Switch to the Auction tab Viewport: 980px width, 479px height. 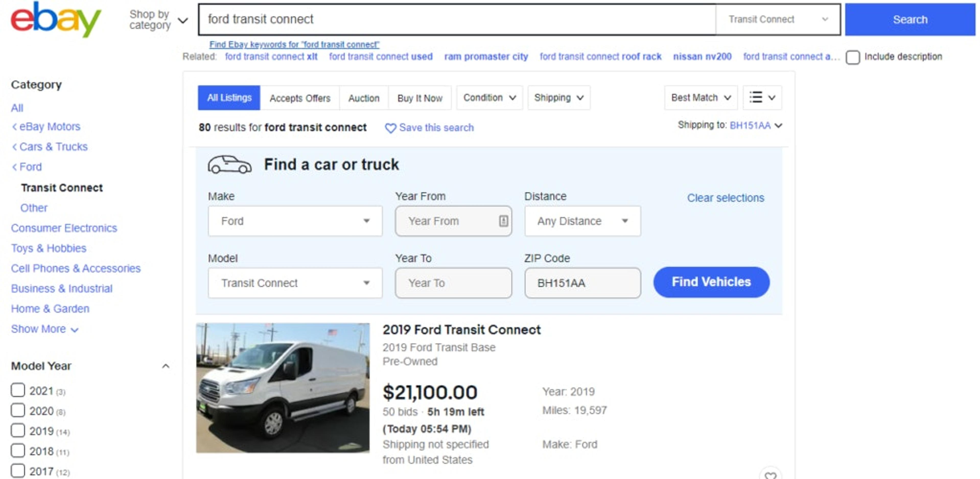pos(363,98)
